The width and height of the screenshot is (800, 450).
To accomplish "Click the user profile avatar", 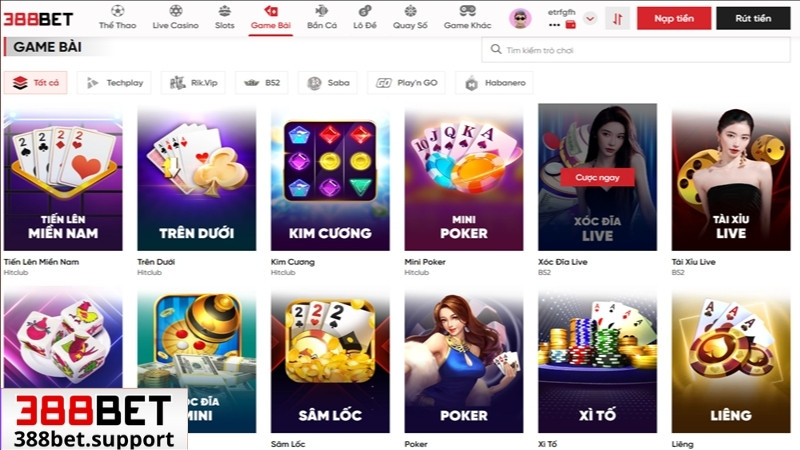I will pos(520,19).
